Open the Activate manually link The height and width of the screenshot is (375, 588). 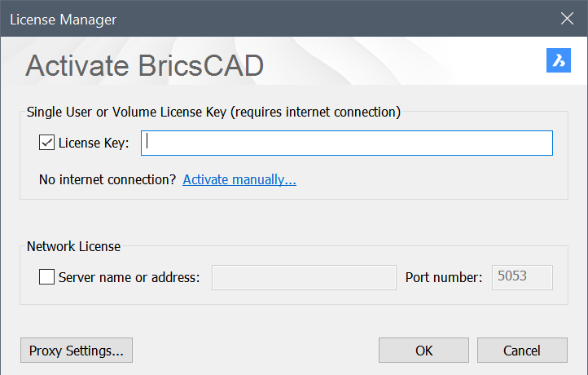(239, 179)
